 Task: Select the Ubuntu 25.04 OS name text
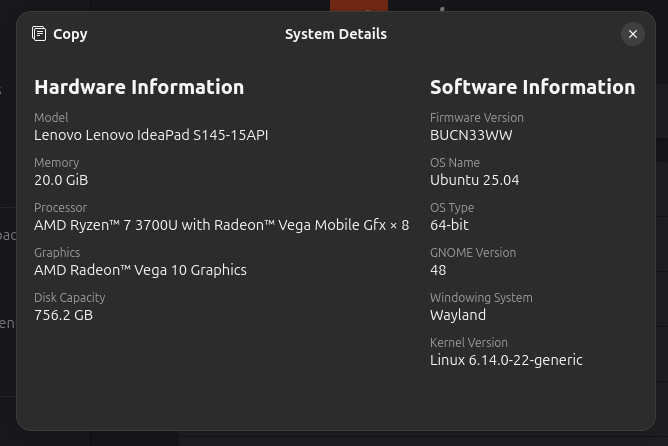coord(475,180)
